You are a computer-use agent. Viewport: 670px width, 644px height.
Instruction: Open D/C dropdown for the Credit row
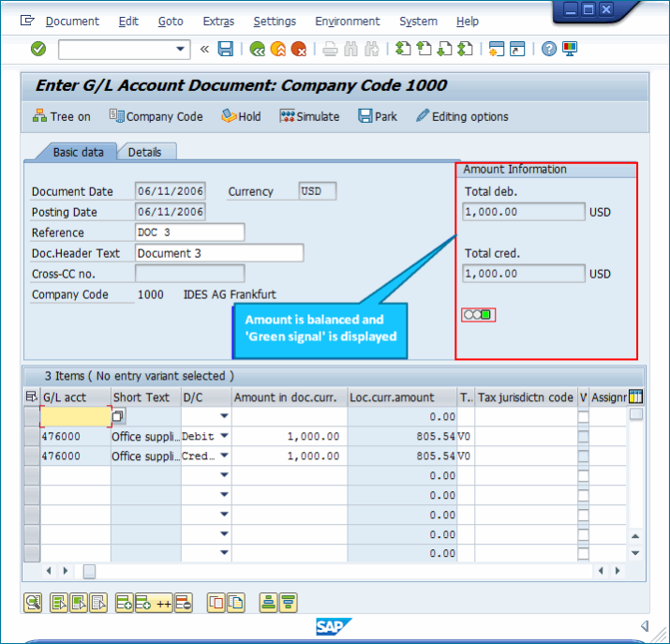coord(224,456)
